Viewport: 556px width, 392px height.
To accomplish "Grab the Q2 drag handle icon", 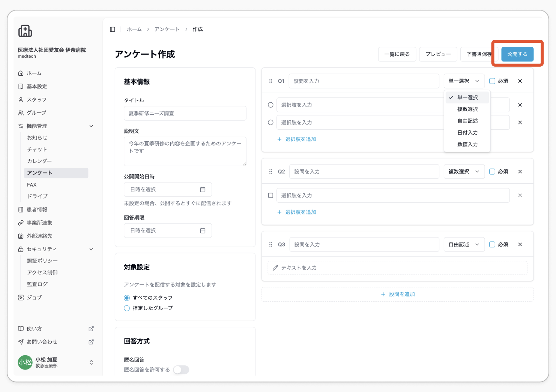I will click(270, 172).
